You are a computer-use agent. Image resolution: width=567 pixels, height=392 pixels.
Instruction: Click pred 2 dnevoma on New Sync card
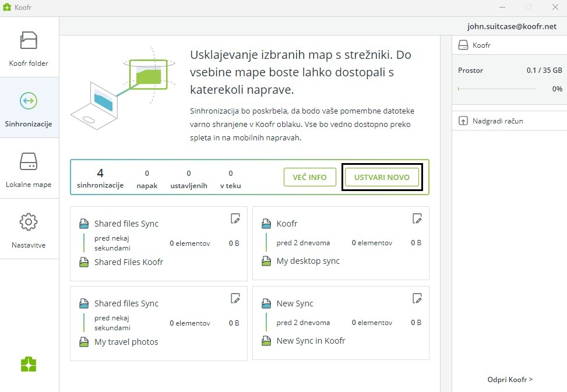point(303,323)
